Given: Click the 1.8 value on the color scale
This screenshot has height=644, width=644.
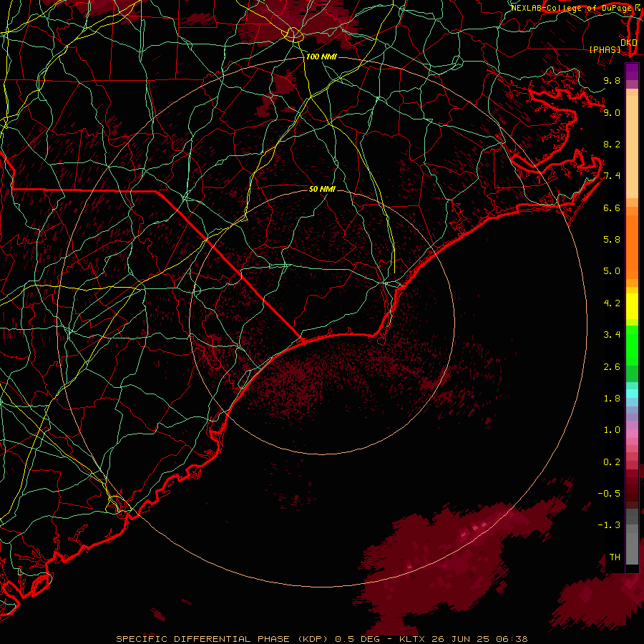Looking at the screenshot, I should click(x=612, y=399).
